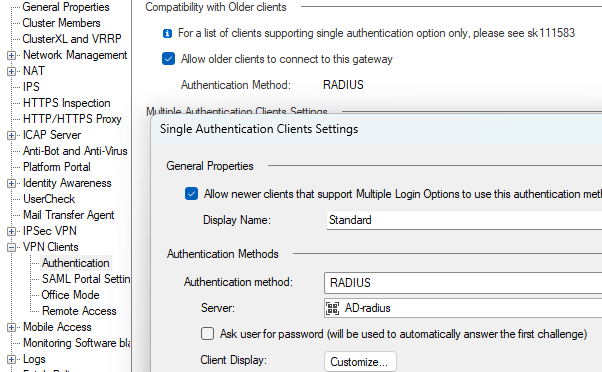The width and height of the screenshot is (602, 372).
Task: Click into the Display Name field
Action: click(x=464, y=220)
